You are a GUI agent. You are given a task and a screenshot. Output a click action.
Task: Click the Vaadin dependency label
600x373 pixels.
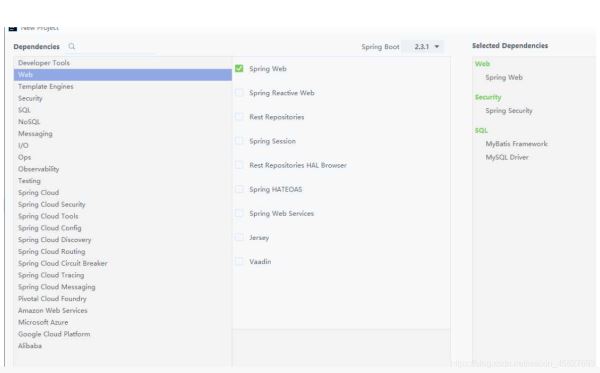click(260, 262)
